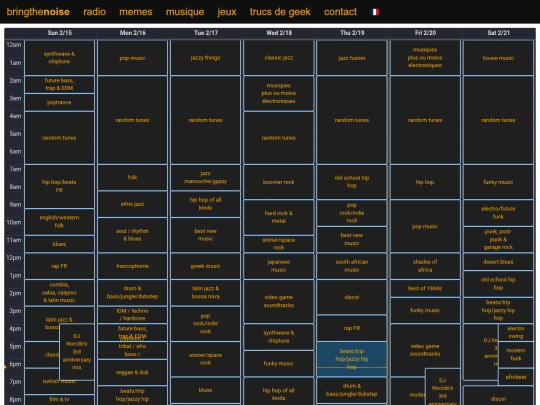Click Friday's video game soundtracks slot
The width and height of the screenshot is (540, 405).
425,350
